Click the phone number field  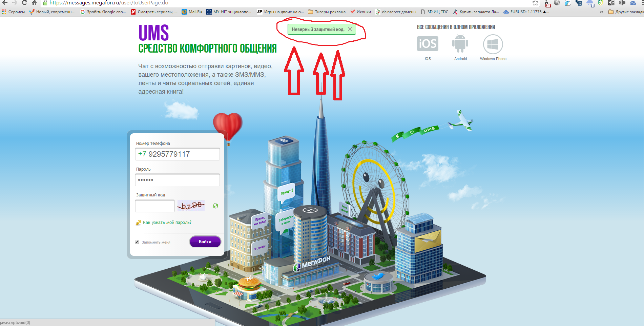(x=178, y=154)
